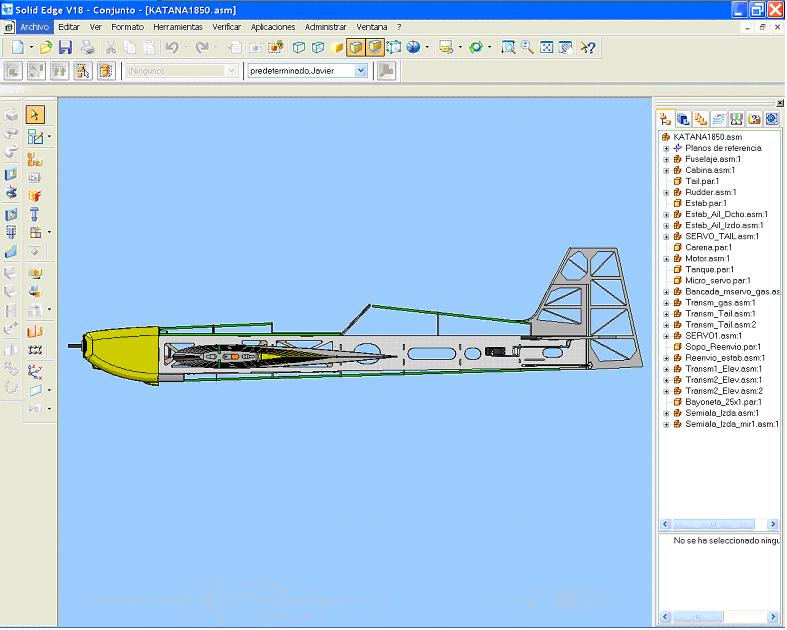Click the Help pointer question-mark icon
This screenshot has width=787, height=630.
(x=587, y=47)
